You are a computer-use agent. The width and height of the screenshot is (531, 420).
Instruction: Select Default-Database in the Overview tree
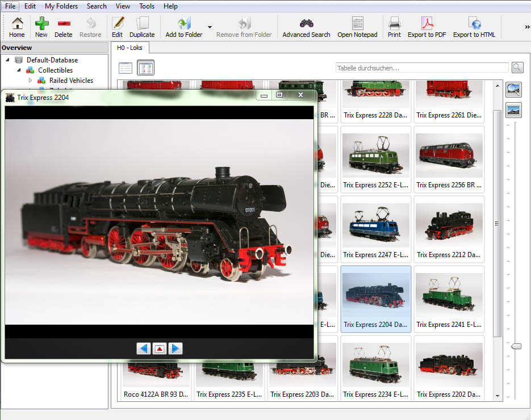pyautogui.click(x=52, y=60)
